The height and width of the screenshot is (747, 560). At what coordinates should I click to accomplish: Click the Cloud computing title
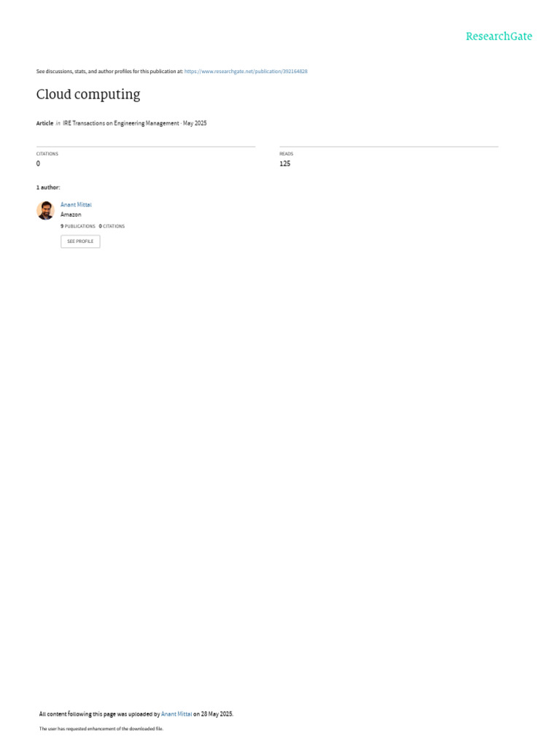pyautogui.click(x=88, y=94)
